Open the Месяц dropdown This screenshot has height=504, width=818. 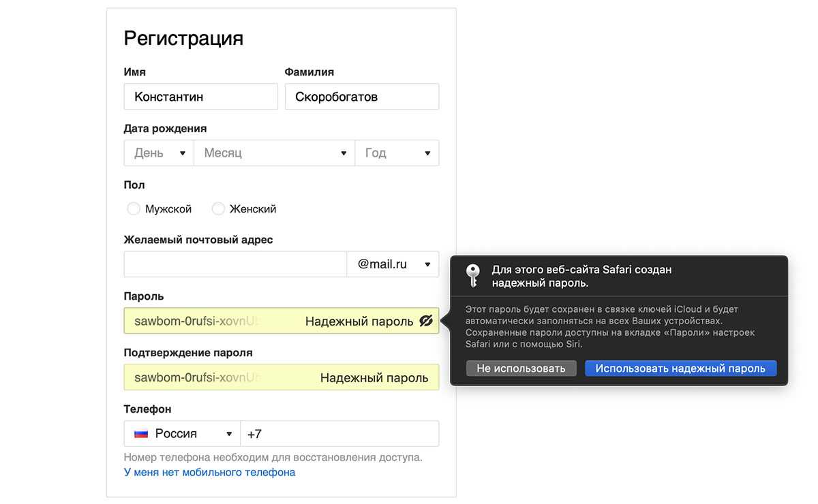(274, 153)
